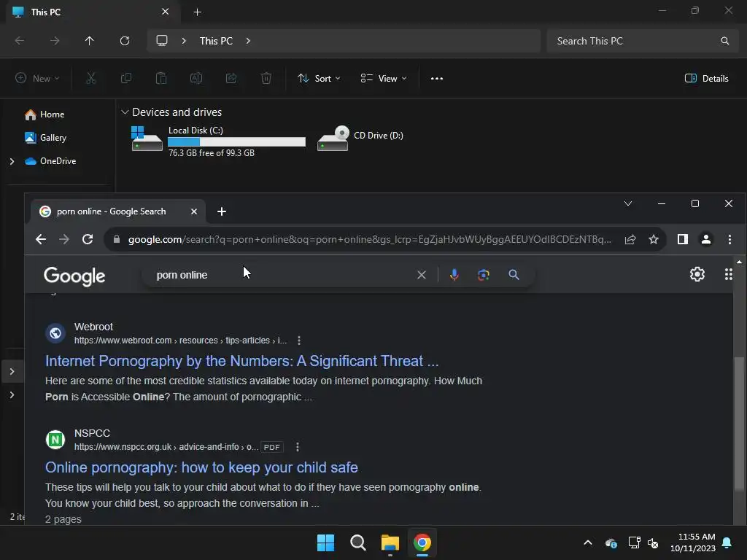Open a new tab in Chrome
Screen dimensions: 747x560
point(222,211)
